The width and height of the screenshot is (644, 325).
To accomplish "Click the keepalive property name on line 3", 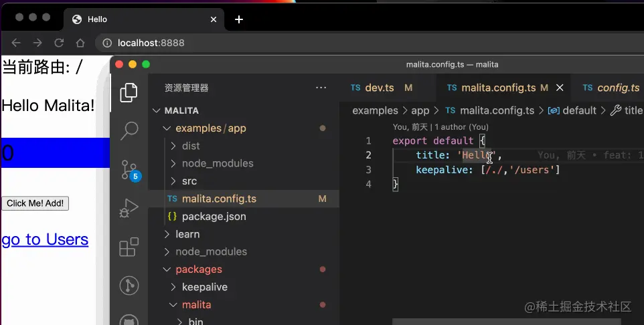I will pyautogui.click(x=442, y=170).
